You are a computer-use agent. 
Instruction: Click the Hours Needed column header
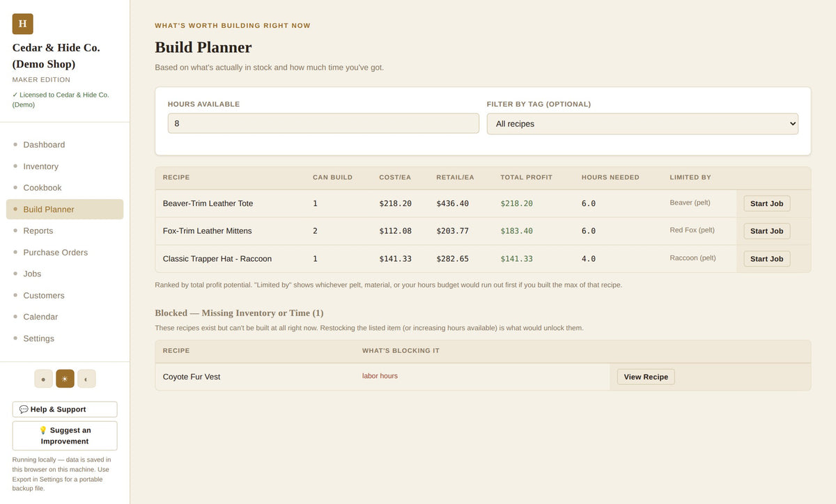pos(610,178)
